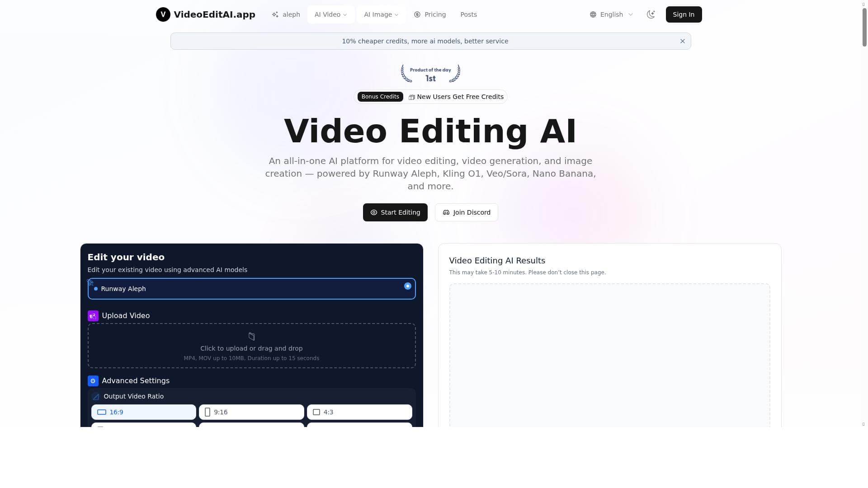This screenshot has height=488, width=868.
Task: Click the 'This may take 5-10 minutes' note
Action: (528, 272)
